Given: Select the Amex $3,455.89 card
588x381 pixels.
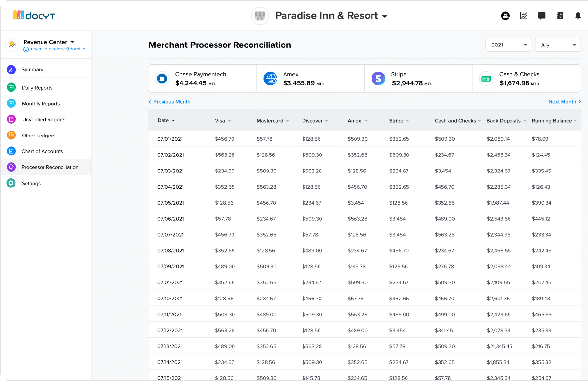Looking at the screenshot, I should click(311, 79).
